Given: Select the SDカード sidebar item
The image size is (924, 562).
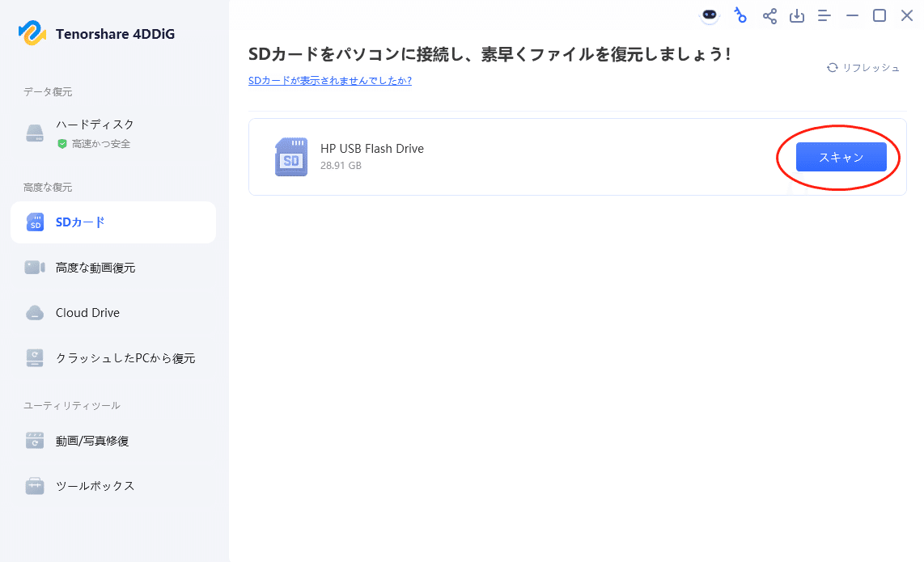Looking at the screenshot, I should tap(113, 222).
